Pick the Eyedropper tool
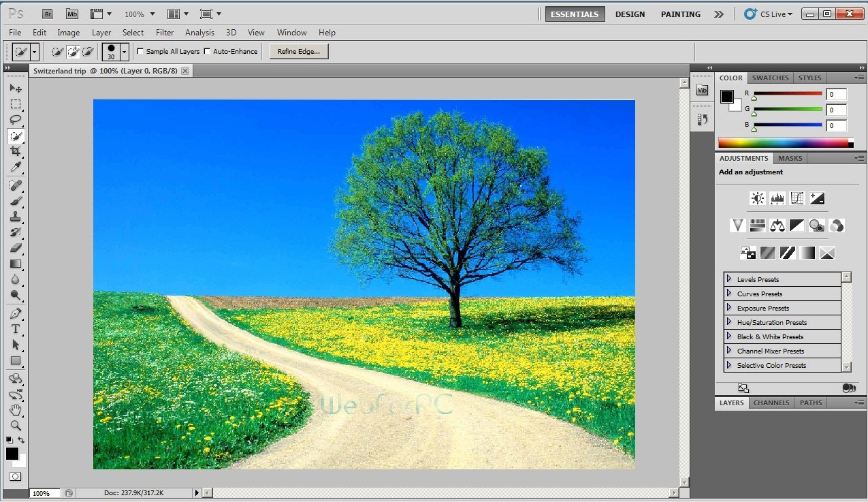This screenshot has height=502, width=868. [16, 167]
